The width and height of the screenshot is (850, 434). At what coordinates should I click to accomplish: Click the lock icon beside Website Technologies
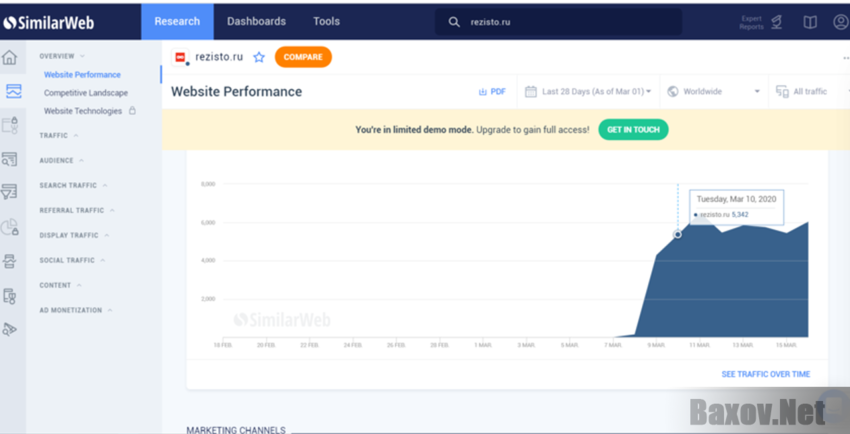(132, 111)
